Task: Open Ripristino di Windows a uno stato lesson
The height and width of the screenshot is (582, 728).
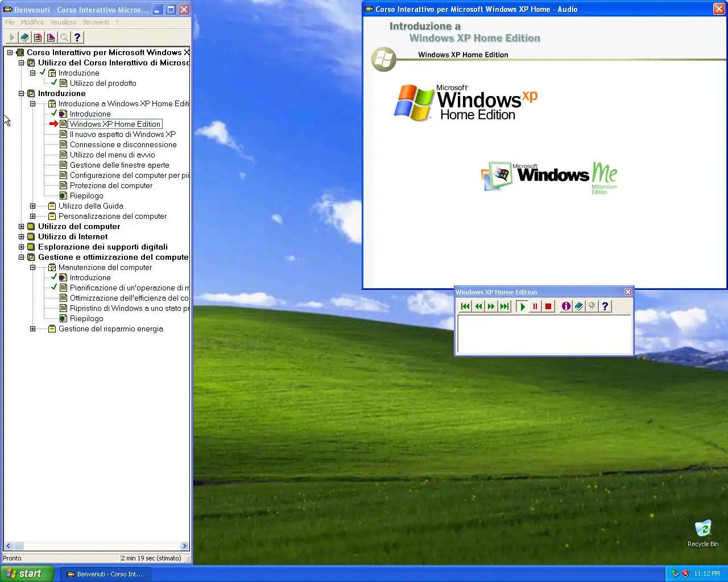Action: [129, 308]
